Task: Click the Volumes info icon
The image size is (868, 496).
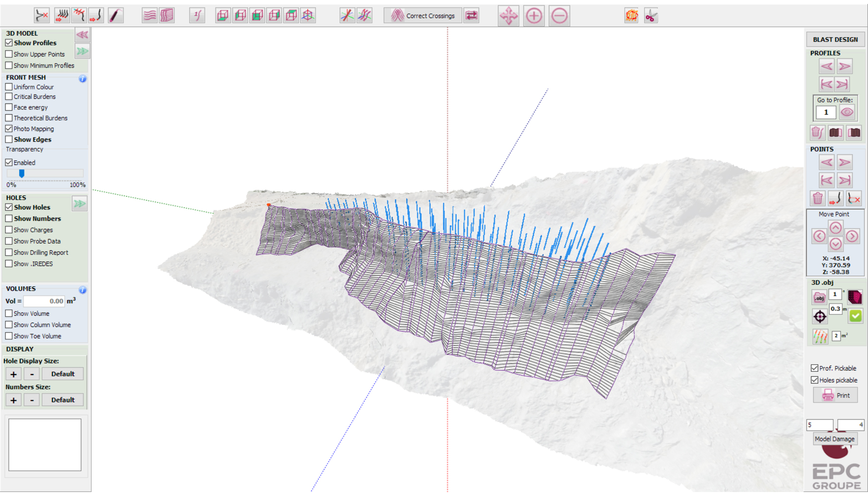Action: pos(82,290)
